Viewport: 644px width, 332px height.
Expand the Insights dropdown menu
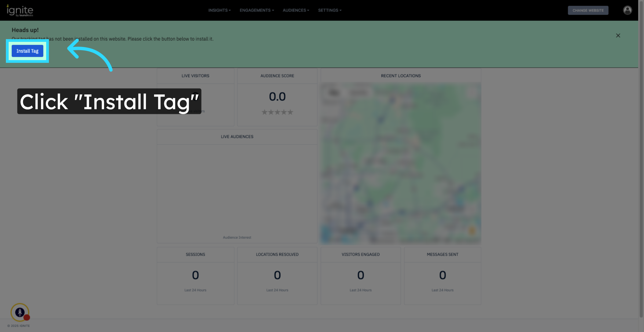(219, 10)
